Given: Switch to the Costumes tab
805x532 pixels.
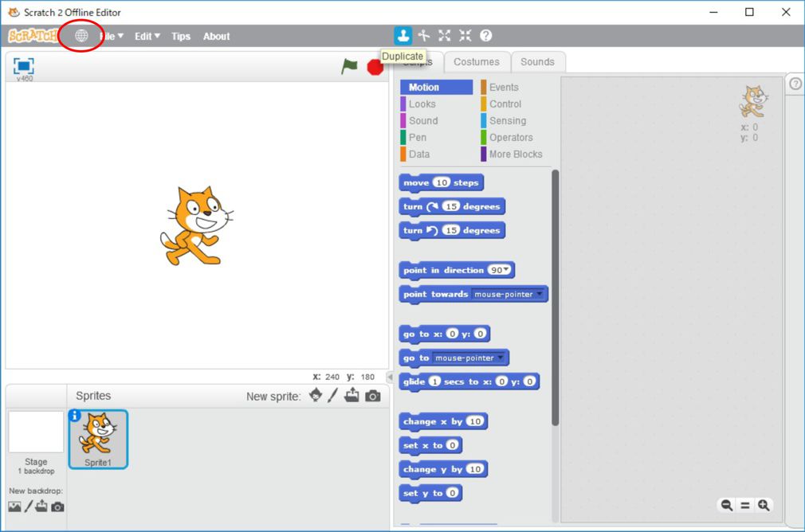Looking at the screenshot, I should point(476,61).
